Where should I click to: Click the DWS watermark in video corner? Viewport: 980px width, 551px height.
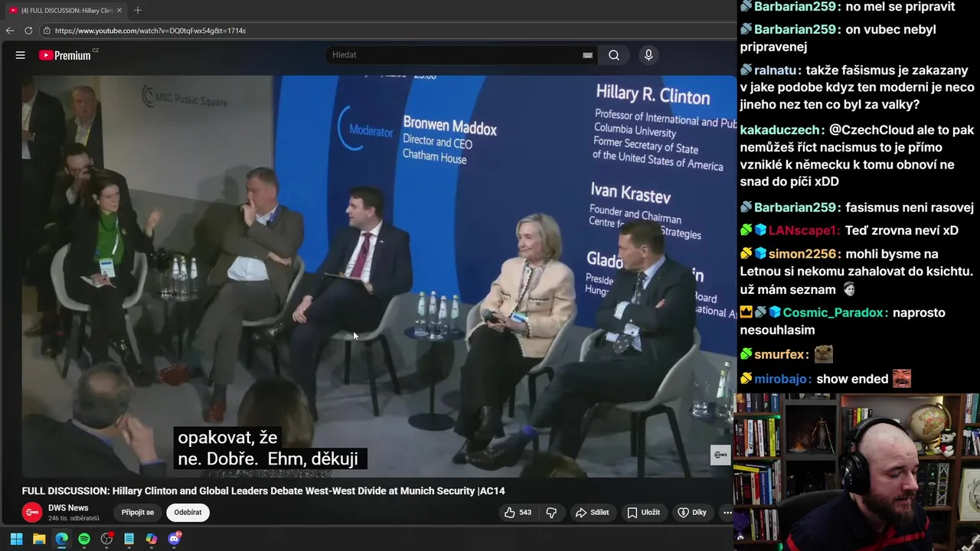720,455
